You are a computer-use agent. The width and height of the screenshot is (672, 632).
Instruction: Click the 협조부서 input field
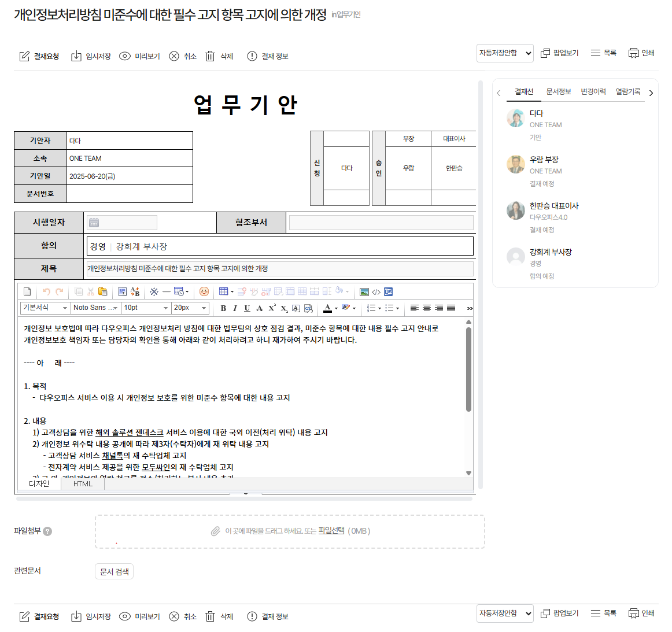[x=381, y=223]
